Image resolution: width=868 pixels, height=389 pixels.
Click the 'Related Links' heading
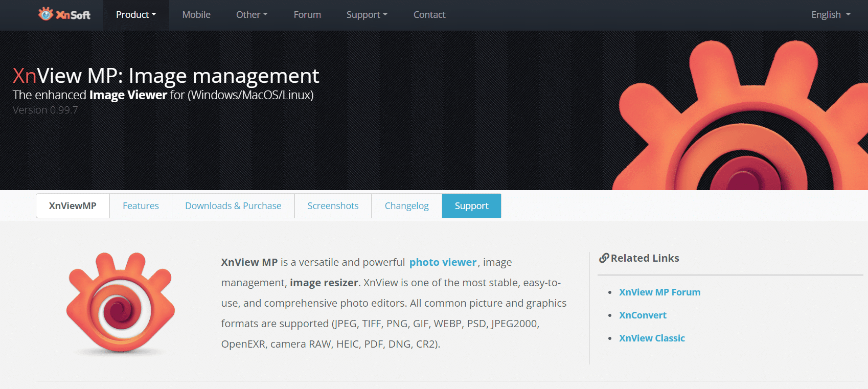[x=645, y=258]
